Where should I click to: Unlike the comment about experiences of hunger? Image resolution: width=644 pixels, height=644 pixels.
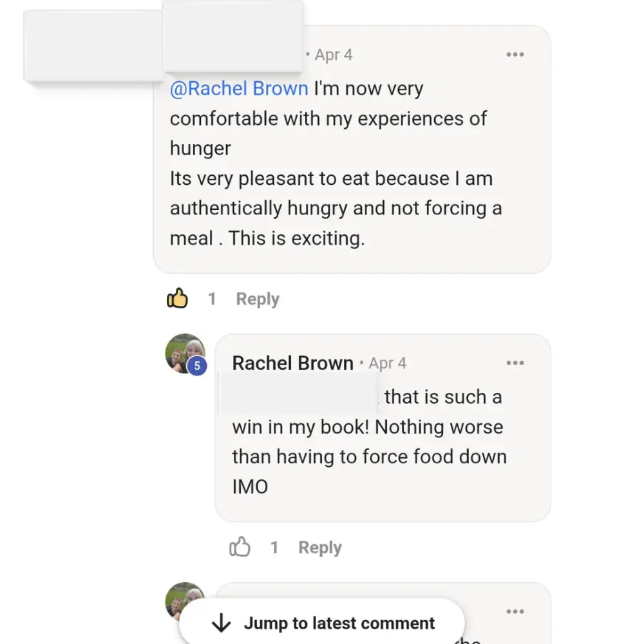pos(177,299)
